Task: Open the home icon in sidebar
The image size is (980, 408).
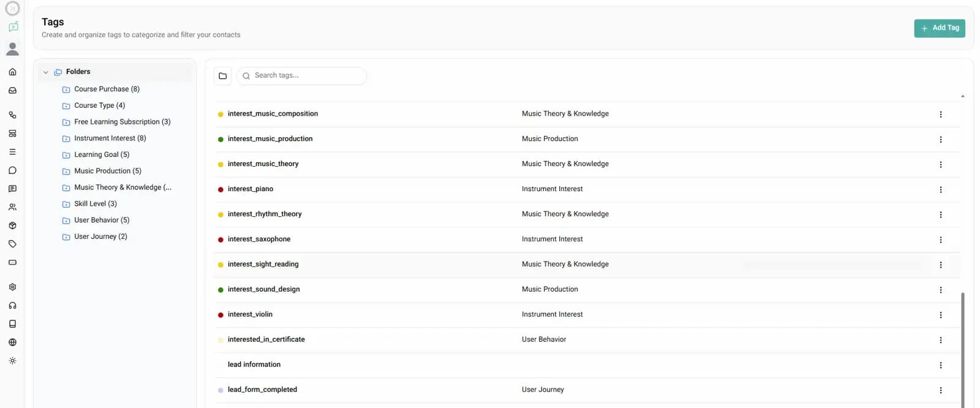Action: click(x=12, y=72)
